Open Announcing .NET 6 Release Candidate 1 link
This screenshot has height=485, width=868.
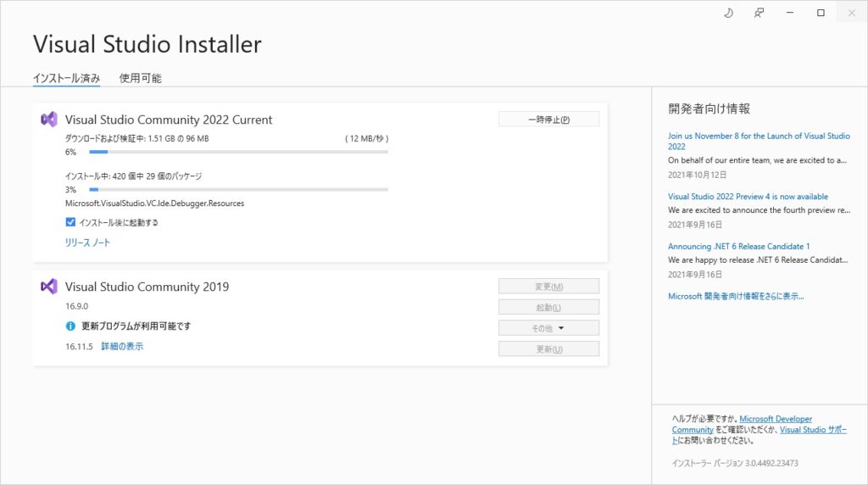pyautogui.click(x=738, y=247)
